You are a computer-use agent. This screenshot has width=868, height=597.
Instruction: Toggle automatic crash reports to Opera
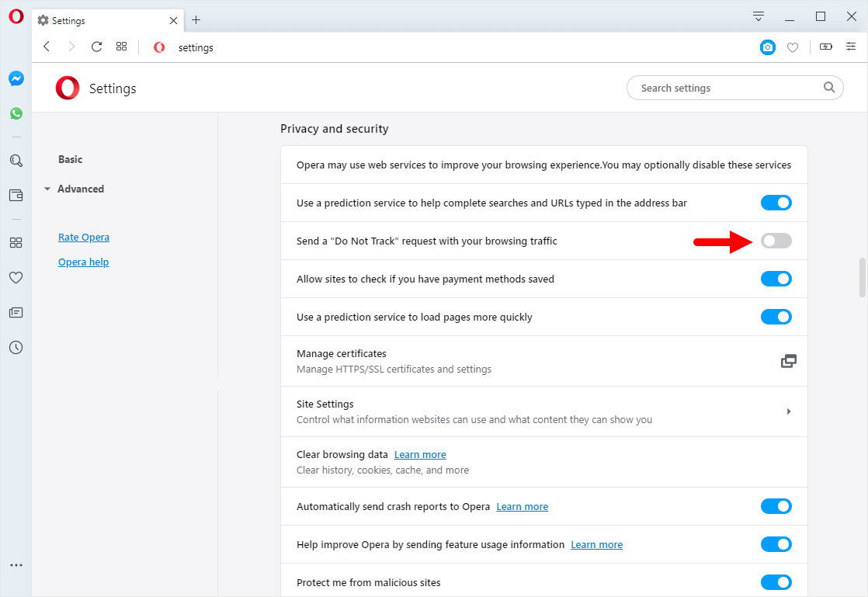776,506
